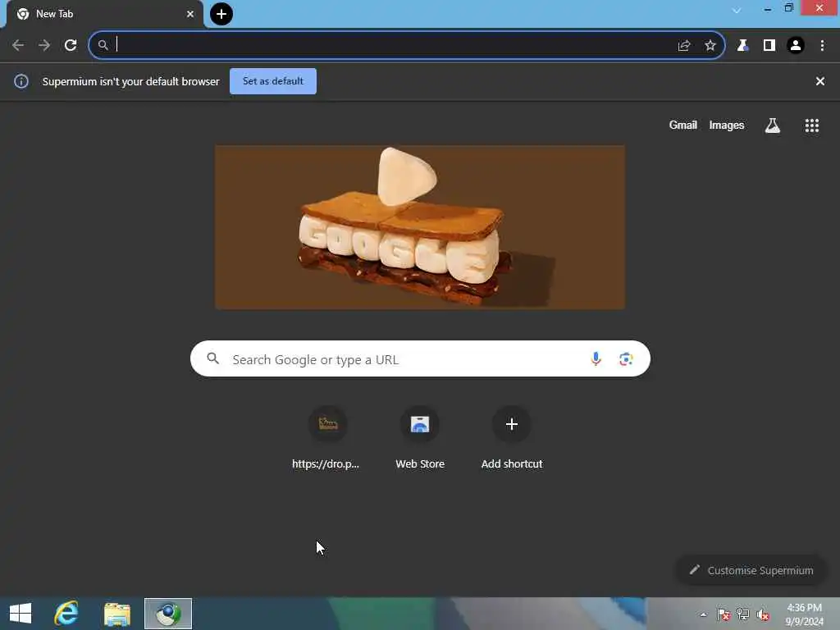
Task: Select the New Tab tab
Action: [105, 14]
